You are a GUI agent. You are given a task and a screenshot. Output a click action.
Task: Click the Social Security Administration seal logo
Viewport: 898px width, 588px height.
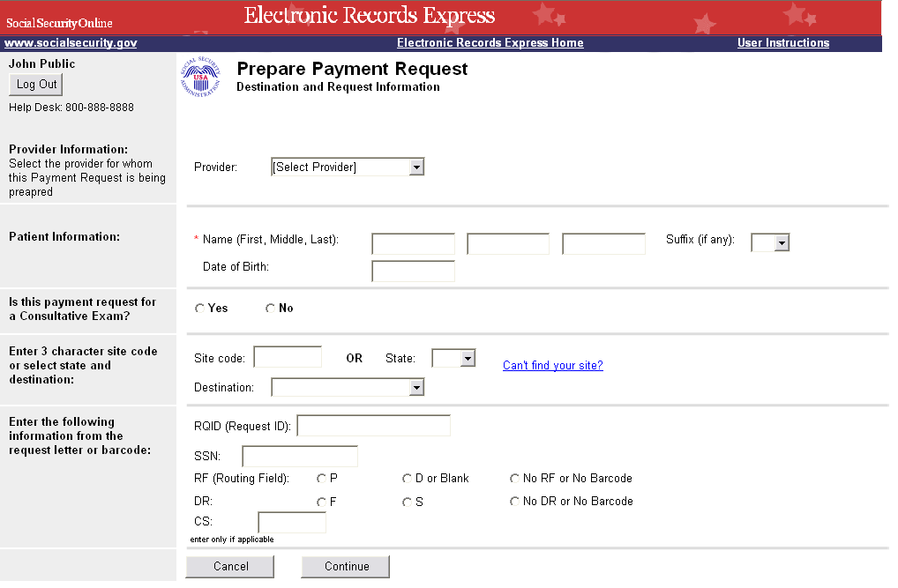(200, 78)
